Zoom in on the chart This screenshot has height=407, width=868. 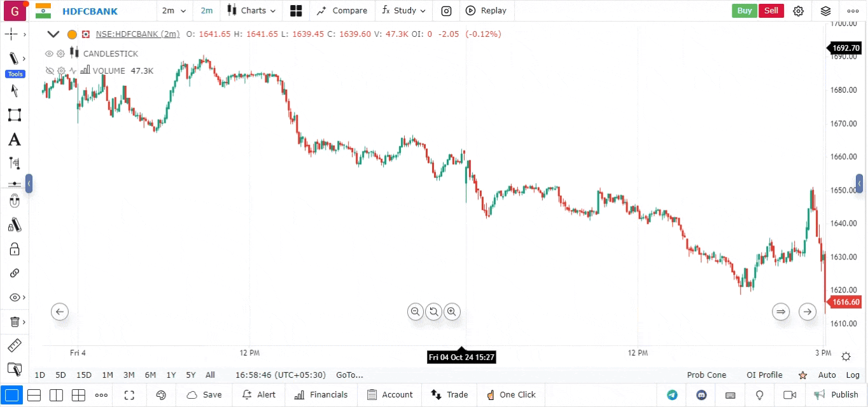coord(452,312)
